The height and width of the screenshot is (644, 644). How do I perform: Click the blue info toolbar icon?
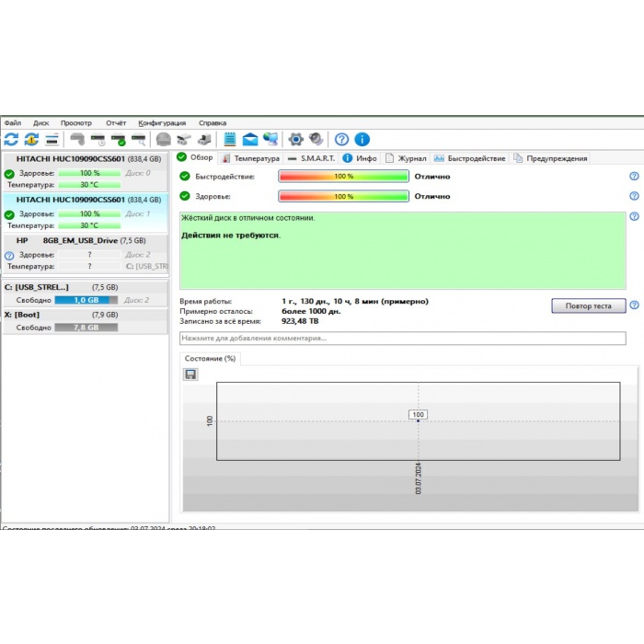[362, 140]
